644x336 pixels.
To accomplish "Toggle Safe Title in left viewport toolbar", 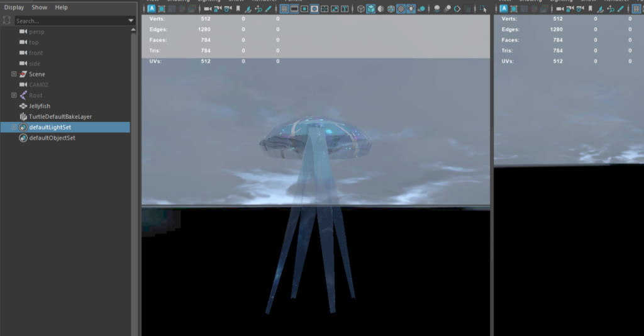I will [345, 9].
